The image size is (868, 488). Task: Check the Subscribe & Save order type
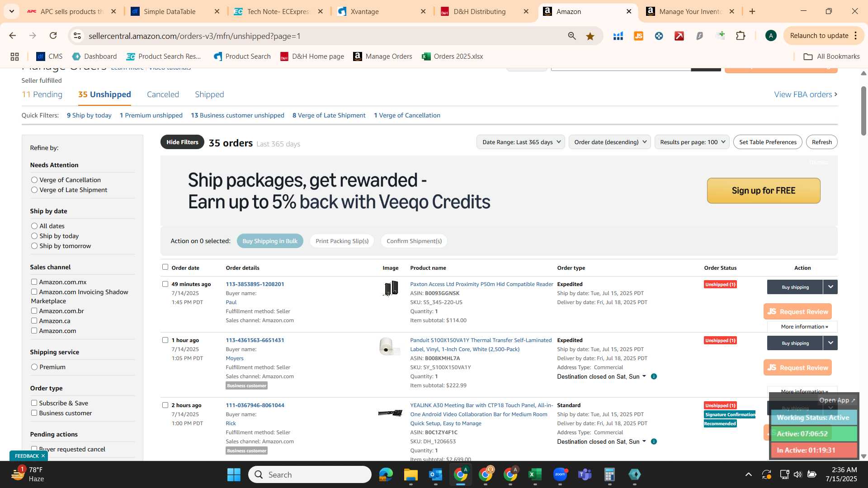coord(34,403)
